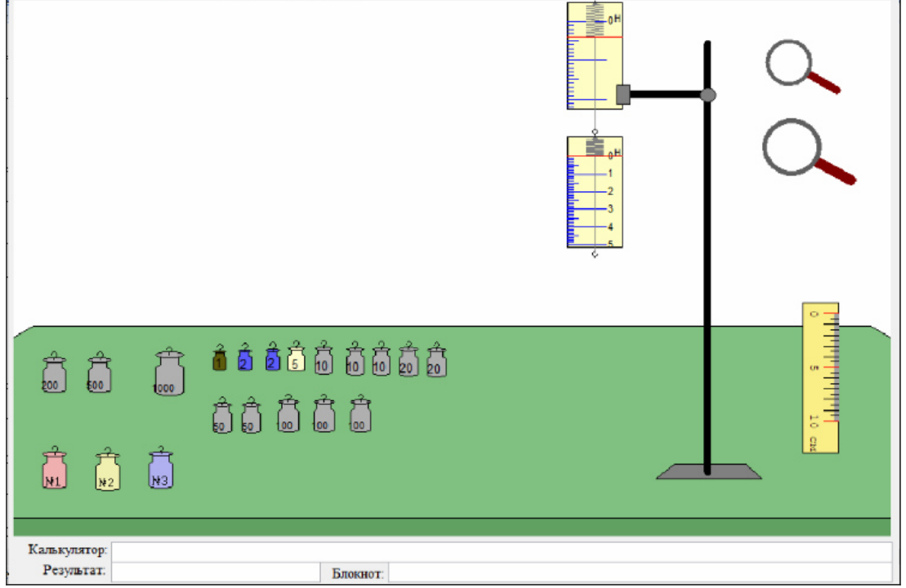Viewport: 906px width, 588px height.
Task: Select the yellow centimeter ruler
Action: click(820, 378)
